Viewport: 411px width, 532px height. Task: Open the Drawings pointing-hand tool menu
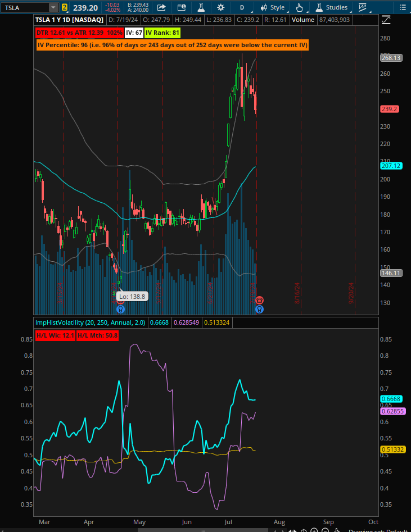pyautogui.click(x=300, y=7)
